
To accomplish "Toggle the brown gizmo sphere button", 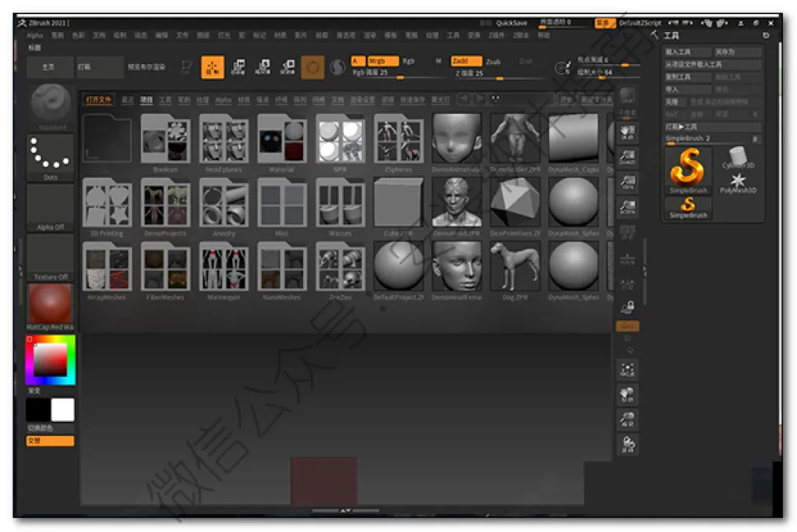I will click(x=313, y=67).
